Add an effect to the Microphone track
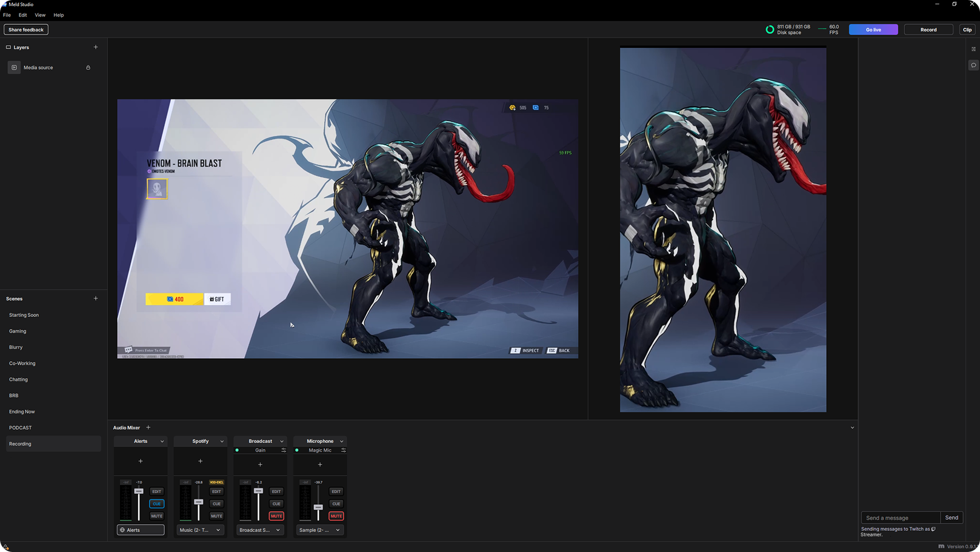Viewport: 980px width, 552px height. pyautogui.click(x=320, y=465)
